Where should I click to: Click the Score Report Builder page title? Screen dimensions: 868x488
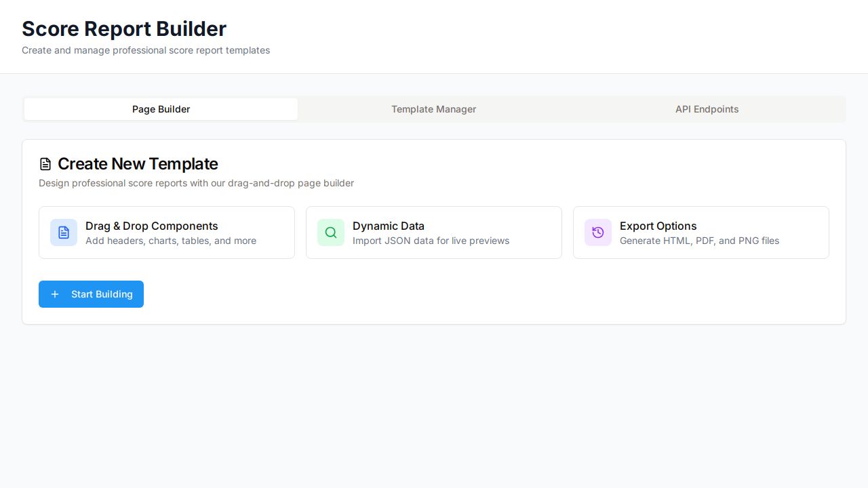tap(124, 28)
